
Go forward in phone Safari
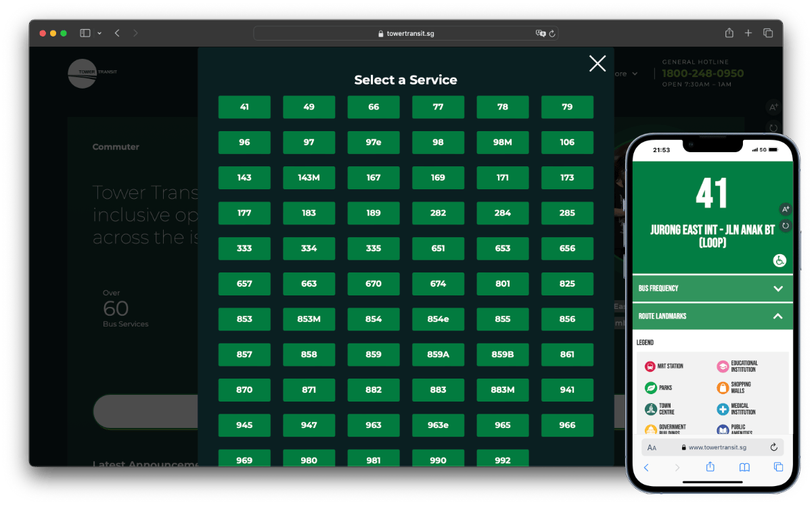click(677, 467)
